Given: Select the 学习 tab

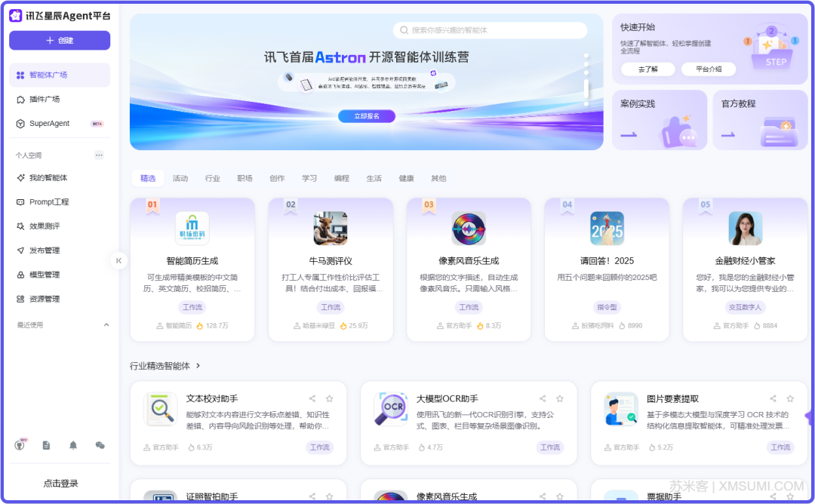Looking at the screenshot, I should tap(309, 178).
